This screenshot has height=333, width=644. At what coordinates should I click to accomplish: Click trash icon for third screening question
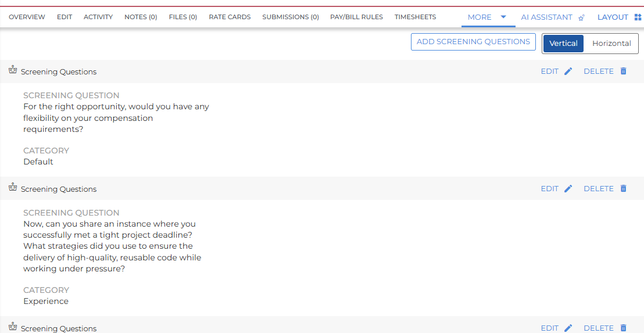tap(623, 328)
